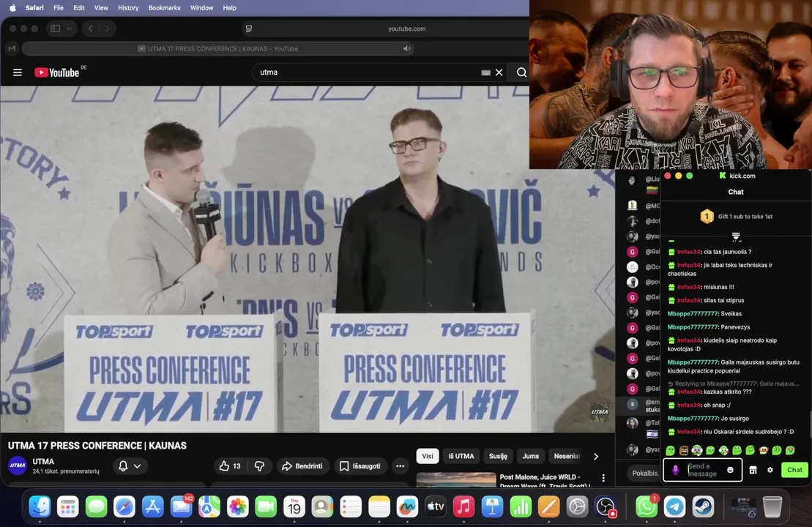Image resolution: width=812 pixels, height=527 pixels.
Task: Click the YouTube search magnifier icon
Action: tap(521, 72)
